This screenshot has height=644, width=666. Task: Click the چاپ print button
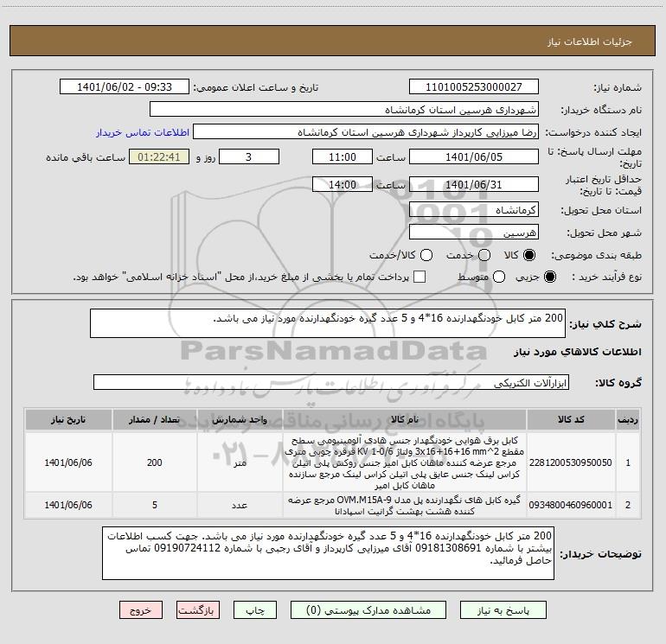[255, 610]
